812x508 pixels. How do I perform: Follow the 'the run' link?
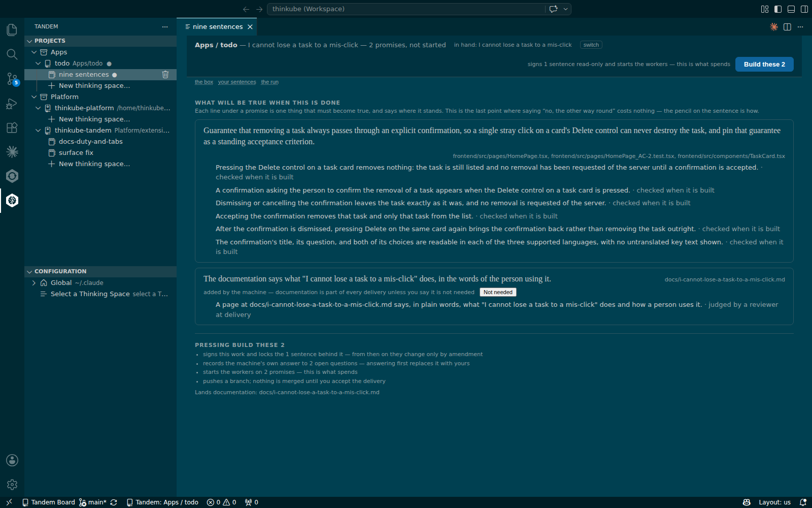click(x=269, y=82)
